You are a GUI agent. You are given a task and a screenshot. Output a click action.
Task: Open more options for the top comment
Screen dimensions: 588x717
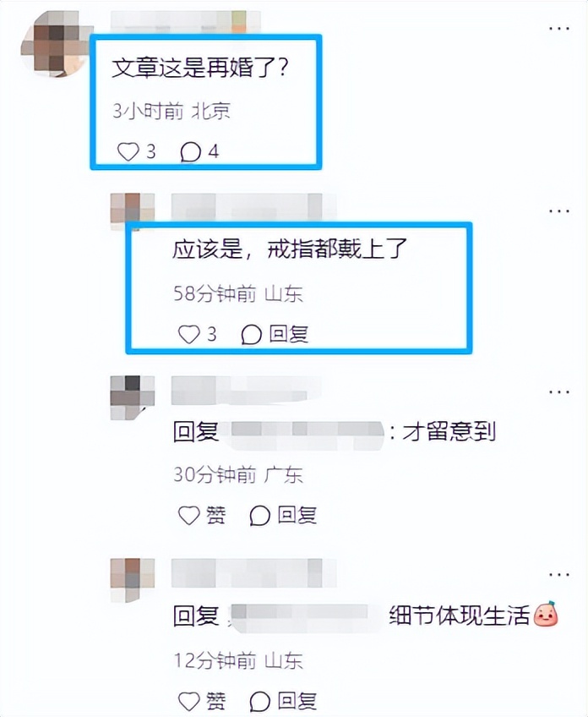point(559,29)
